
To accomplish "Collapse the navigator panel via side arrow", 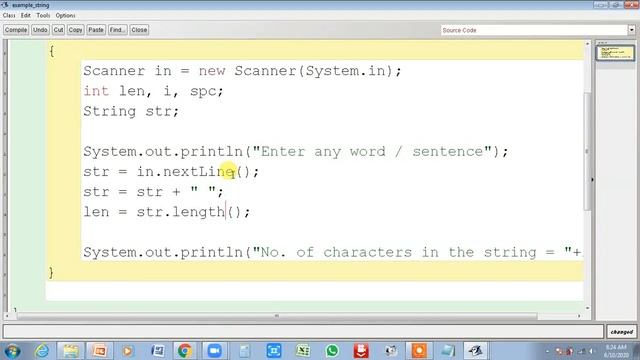I will 593,179.
